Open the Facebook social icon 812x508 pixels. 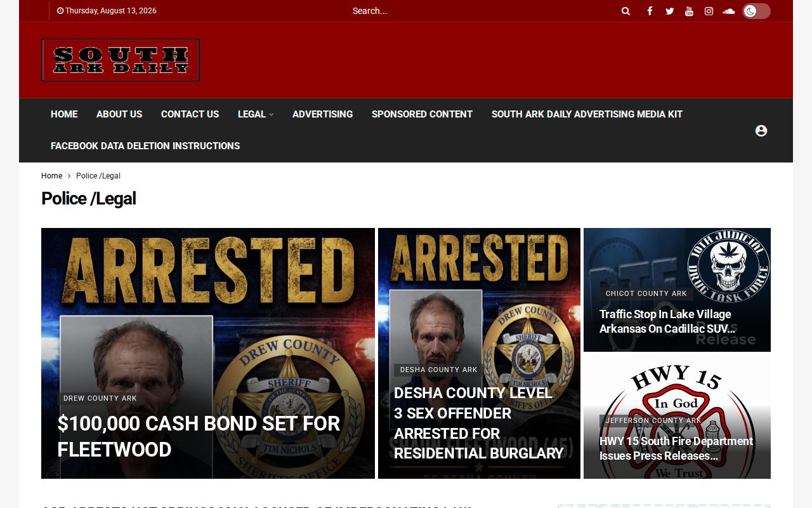650,11
